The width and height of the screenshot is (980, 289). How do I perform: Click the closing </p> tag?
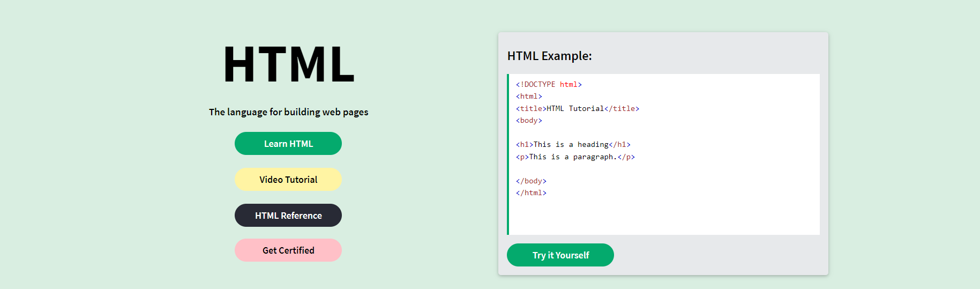pyautogui.click(x=626, y=157)
